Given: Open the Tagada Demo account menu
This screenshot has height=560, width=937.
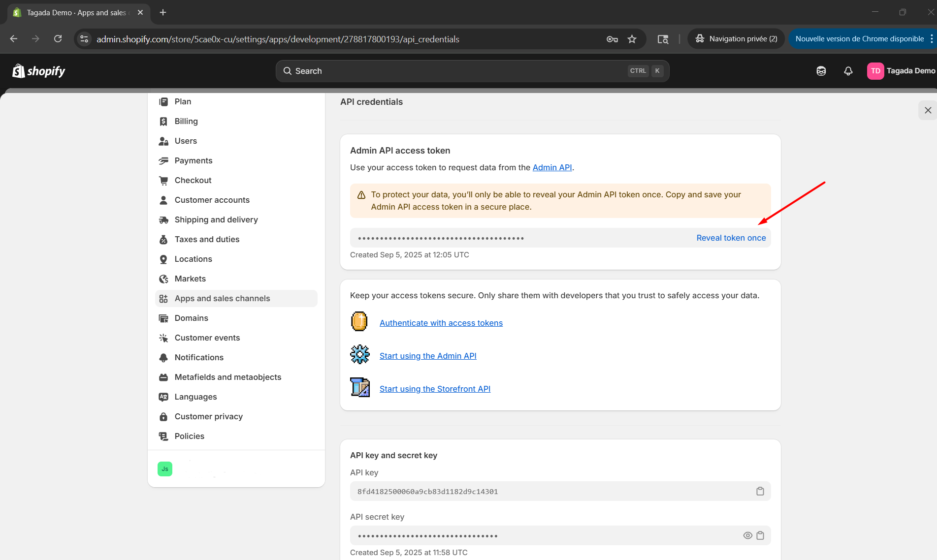Looking at the screenshot, I should tap(901, 71).
